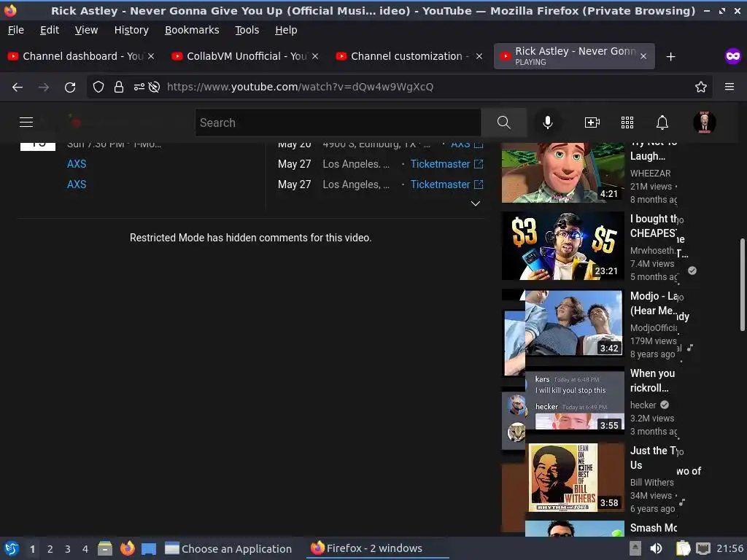The width and height of the screenshot is (747, 560).
Task: Click the display monitor tray icon
Action: coord(703,548)
